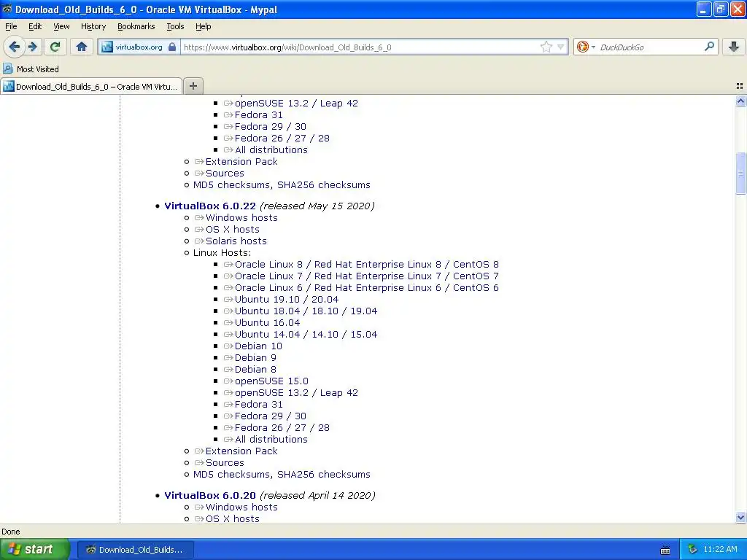The height and width of the screenshot is (560, 747).
Task: Open Debian 8 link
Action: (x=255, y=370)
